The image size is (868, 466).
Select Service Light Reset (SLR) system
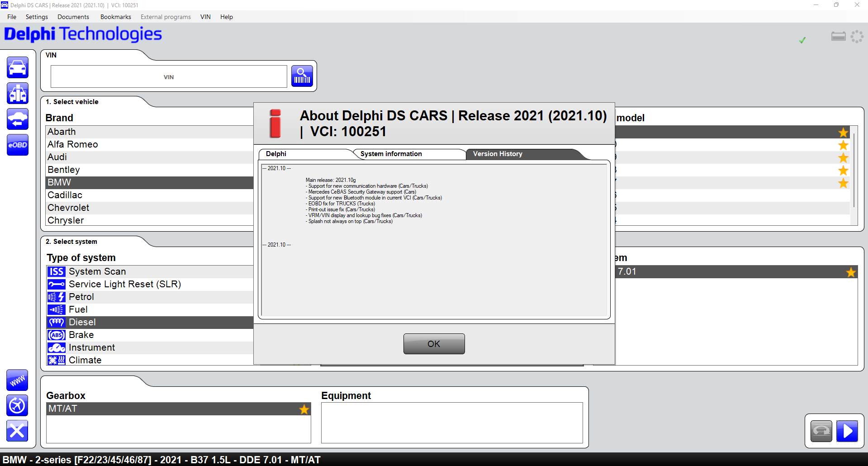(x=124, y=284)
